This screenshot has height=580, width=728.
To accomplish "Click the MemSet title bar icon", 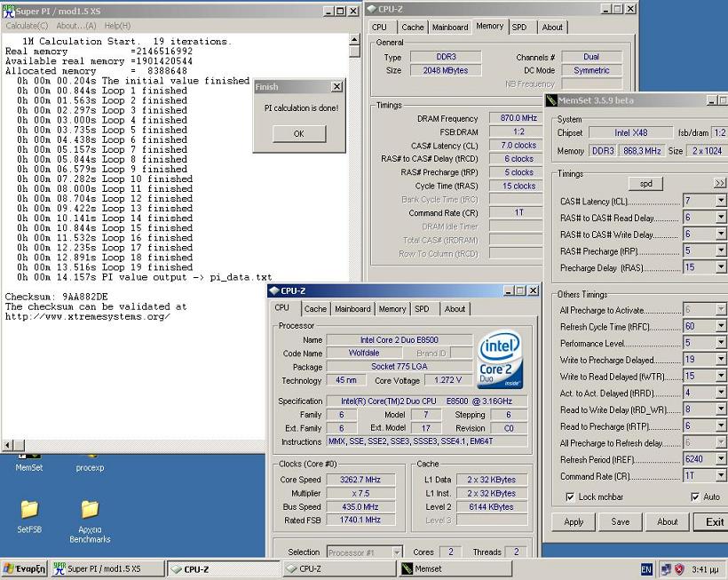I will coord(551,100).
